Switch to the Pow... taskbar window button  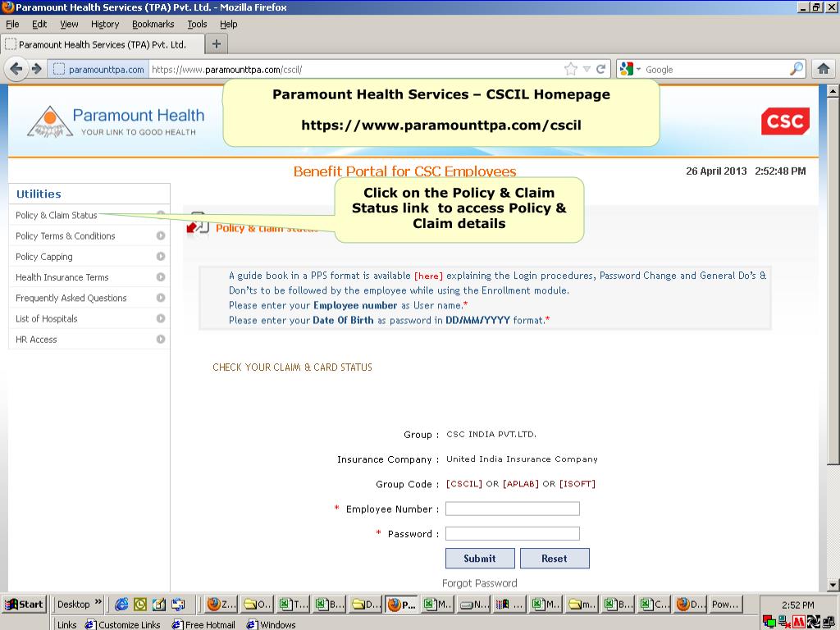(725, 605)
